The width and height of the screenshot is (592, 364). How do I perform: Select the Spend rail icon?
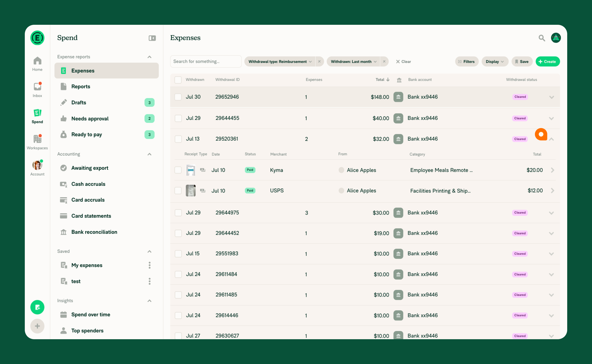[x=37, y=116]
